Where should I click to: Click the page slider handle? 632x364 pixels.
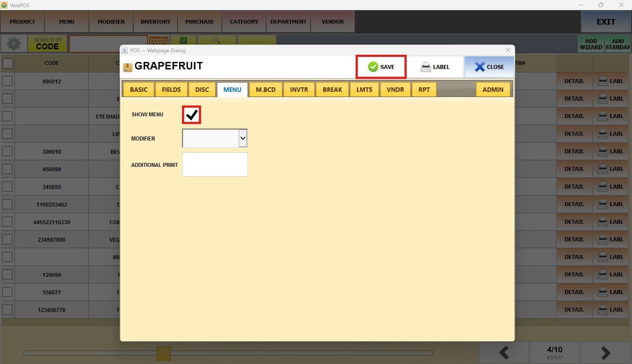pos(163,353)
